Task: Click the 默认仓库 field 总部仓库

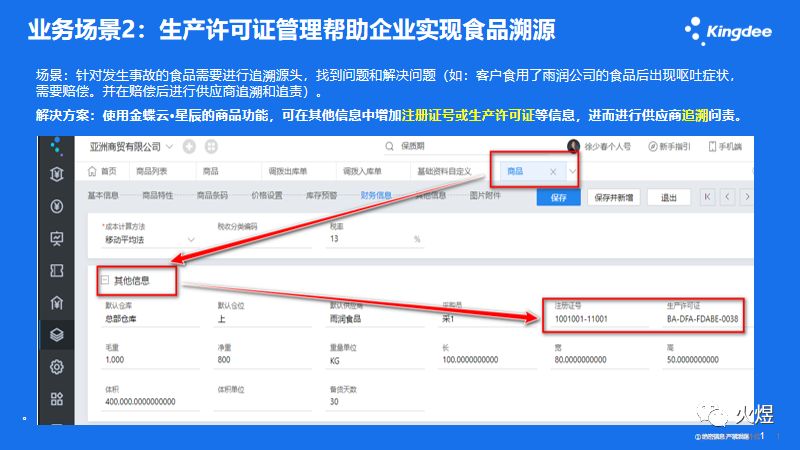Action: click(x=151, y=319)
